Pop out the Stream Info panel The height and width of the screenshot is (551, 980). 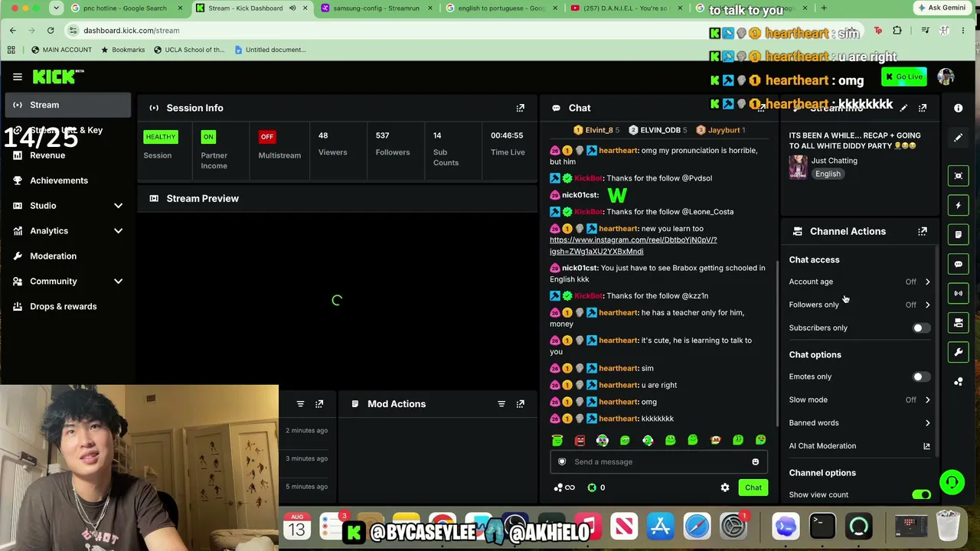point(923,108)
